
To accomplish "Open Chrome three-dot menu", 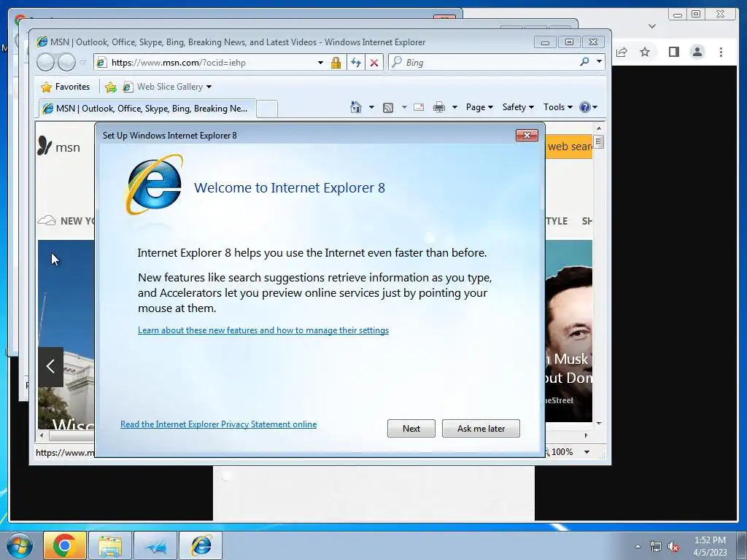I will [721, 52].
